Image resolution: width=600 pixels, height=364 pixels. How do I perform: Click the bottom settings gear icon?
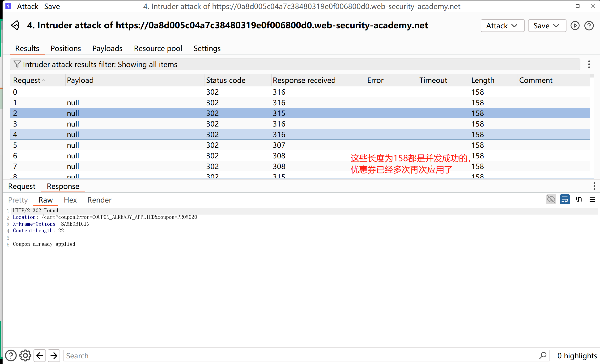point(25,356)
